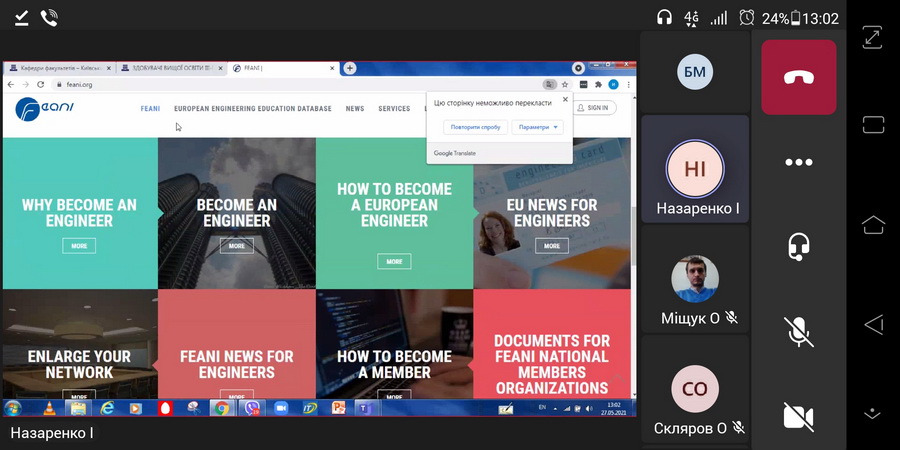Unmute the microphone

798,331
